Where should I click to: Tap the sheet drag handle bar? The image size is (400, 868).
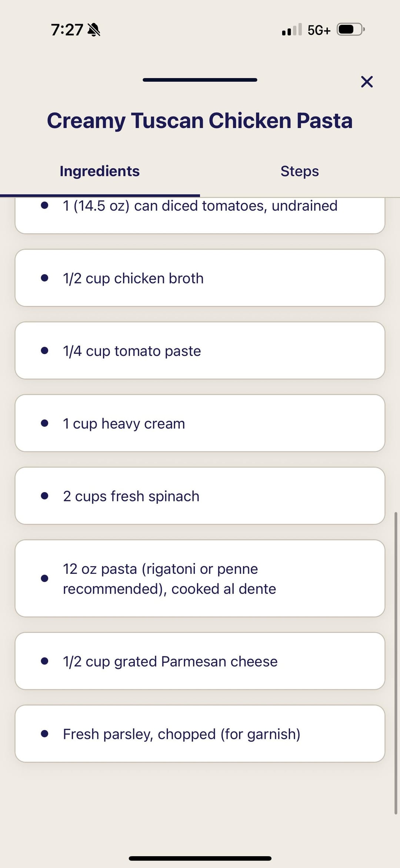(x=200, y=80)
